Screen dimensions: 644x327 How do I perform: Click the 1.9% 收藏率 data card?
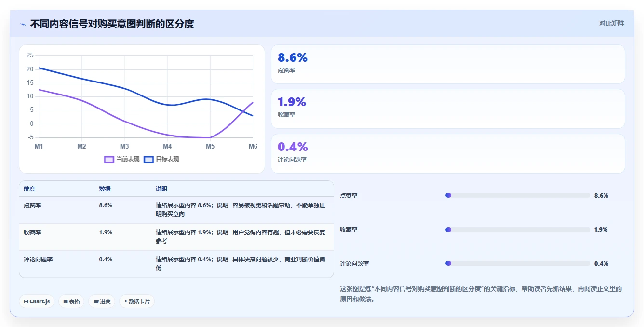click(448, 109)
